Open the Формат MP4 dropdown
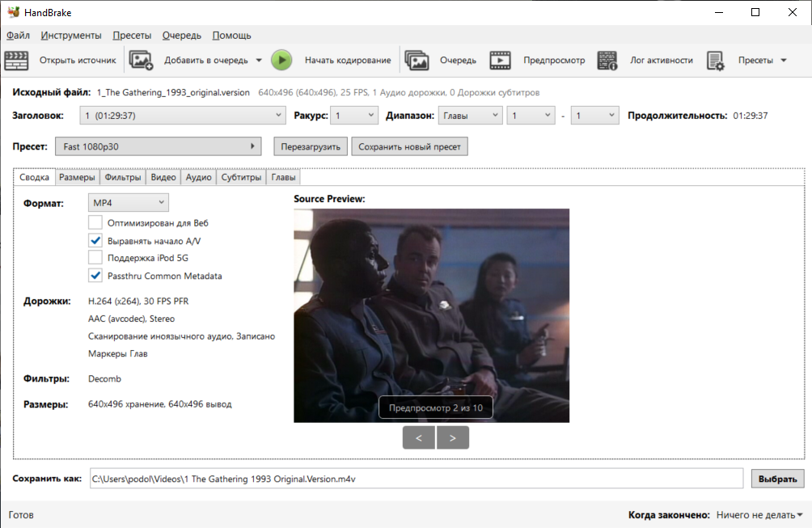Image resolution: width=812 pixels, height=528 pixels. [x=129, y=203]
